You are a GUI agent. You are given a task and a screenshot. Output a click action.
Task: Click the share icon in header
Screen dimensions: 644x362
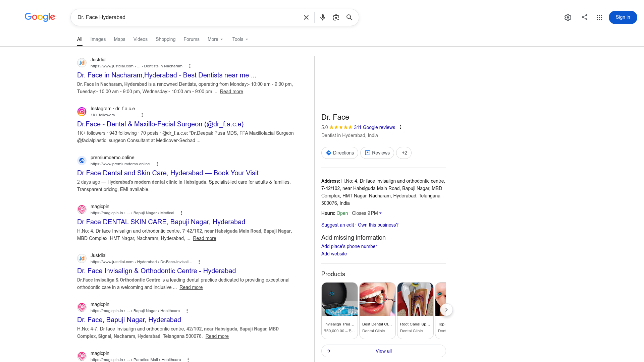coord(585,17)
